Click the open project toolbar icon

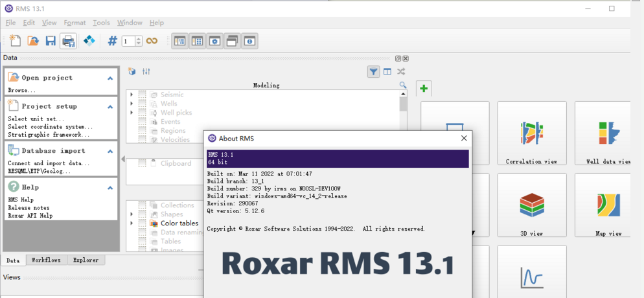[x=33, y=41]
